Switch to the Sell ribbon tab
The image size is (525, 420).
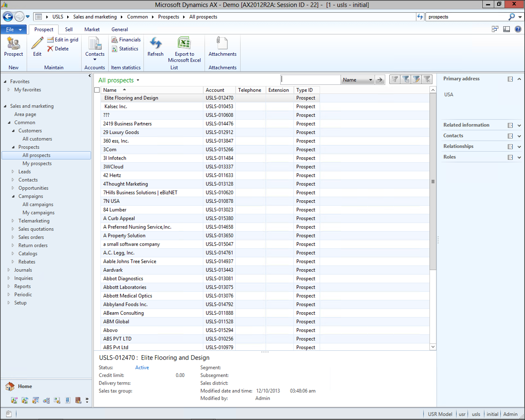click(68, 30)
